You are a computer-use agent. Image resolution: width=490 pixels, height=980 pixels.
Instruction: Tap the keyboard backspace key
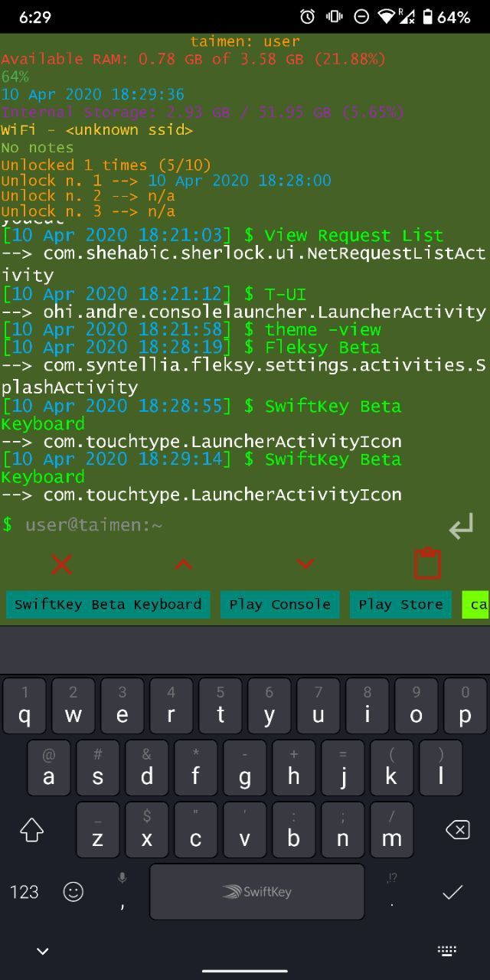click(x=457, y=829)
